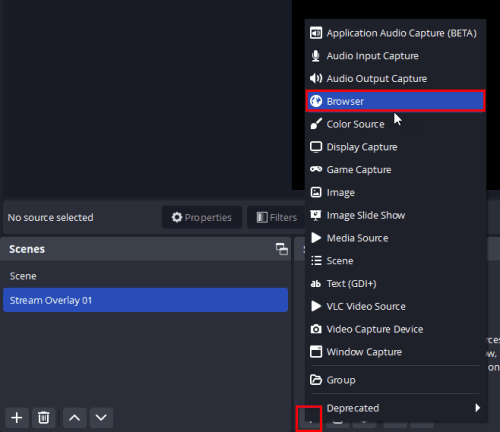Select Browser source from the menu

point(395,101)
